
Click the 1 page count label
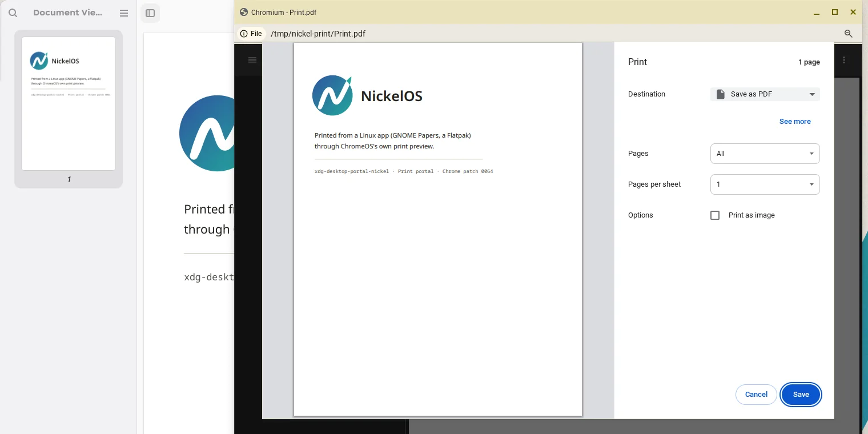click(x=809, y=62)
